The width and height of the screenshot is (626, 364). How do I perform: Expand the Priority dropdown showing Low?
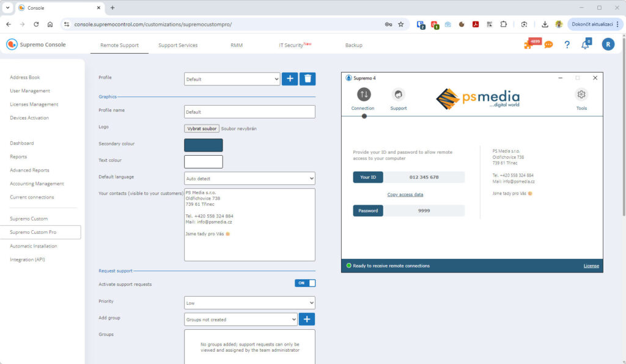click(249, 303)
